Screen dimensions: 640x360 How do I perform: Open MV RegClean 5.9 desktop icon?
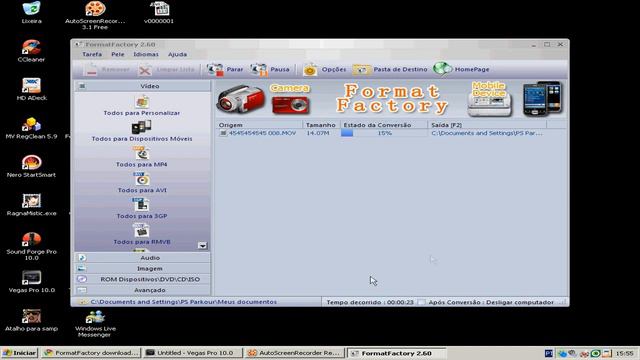pyautogui.click(x=31, y=128)
